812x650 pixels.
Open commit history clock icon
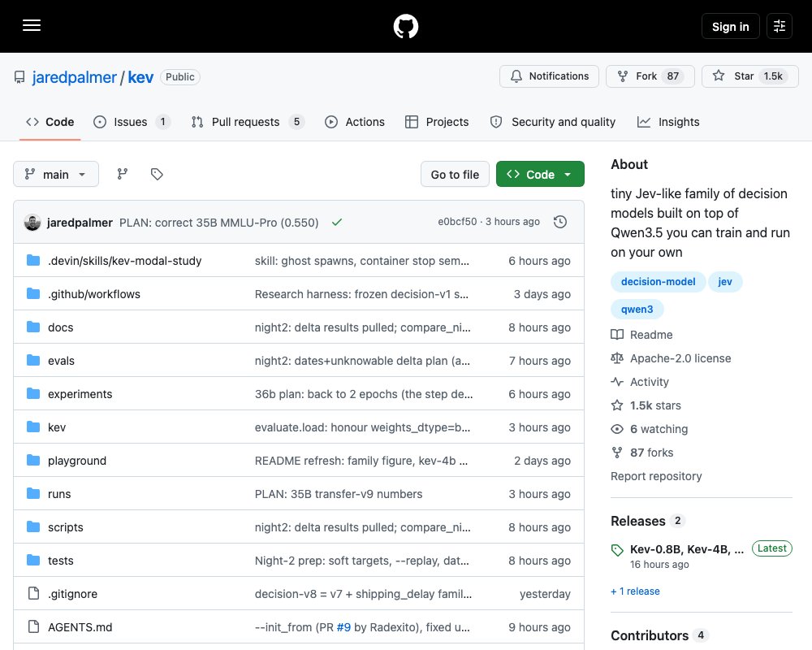click(559, 222)
